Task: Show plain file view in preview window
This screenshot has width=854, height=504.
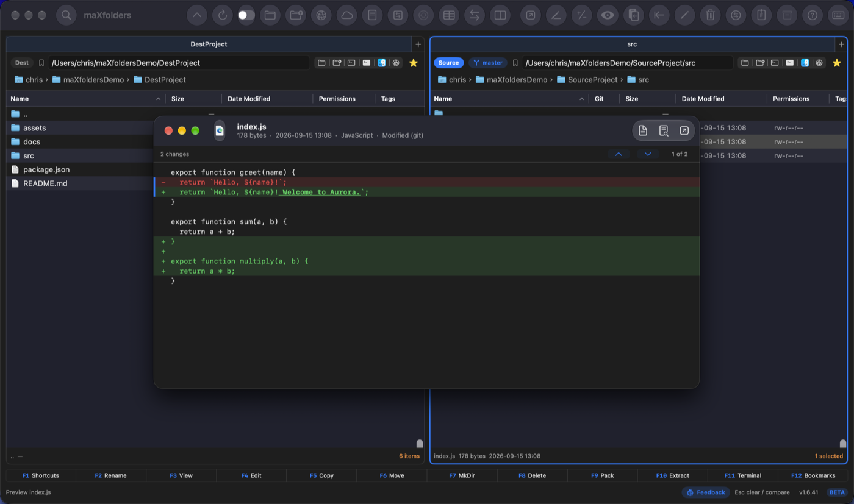Action: click(643, 130)
